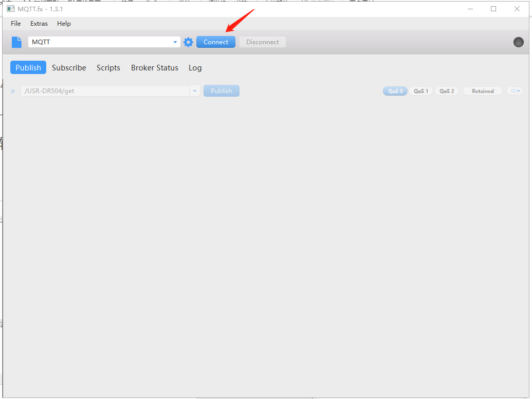The width and height of the screenshot is (532, 399).
Task: Select QoS 2 quality level
Action: [447, 91]
